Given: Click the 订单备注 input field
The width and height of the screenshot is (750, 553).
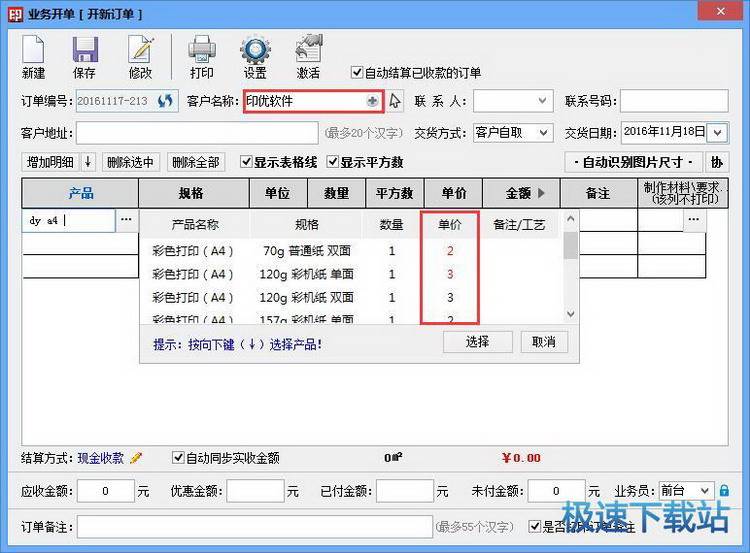Looking at the screenshot, I should 255,527.
